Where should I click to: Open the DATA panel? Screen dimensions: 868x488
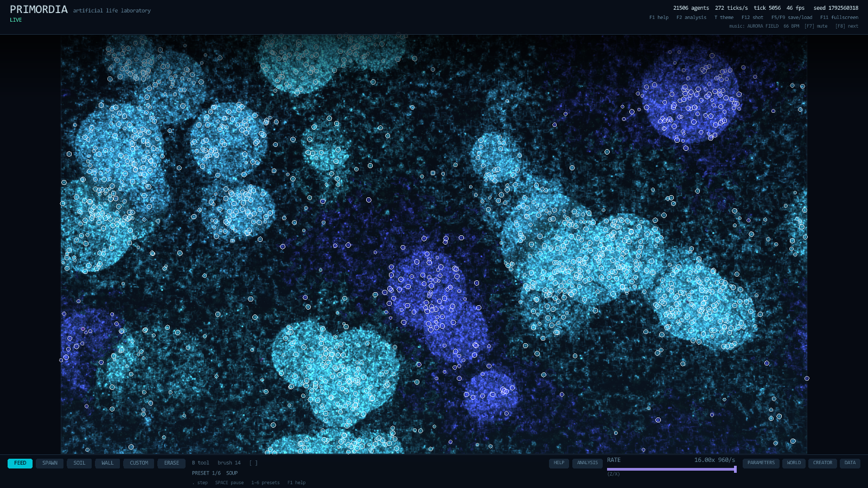click(x=850, y=463)
